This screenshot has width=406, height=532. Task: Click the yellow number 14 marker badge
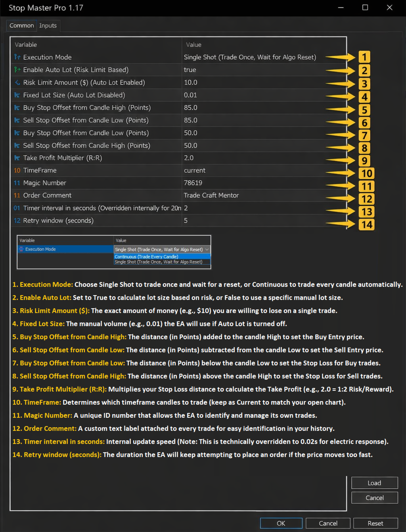(367, 225)
